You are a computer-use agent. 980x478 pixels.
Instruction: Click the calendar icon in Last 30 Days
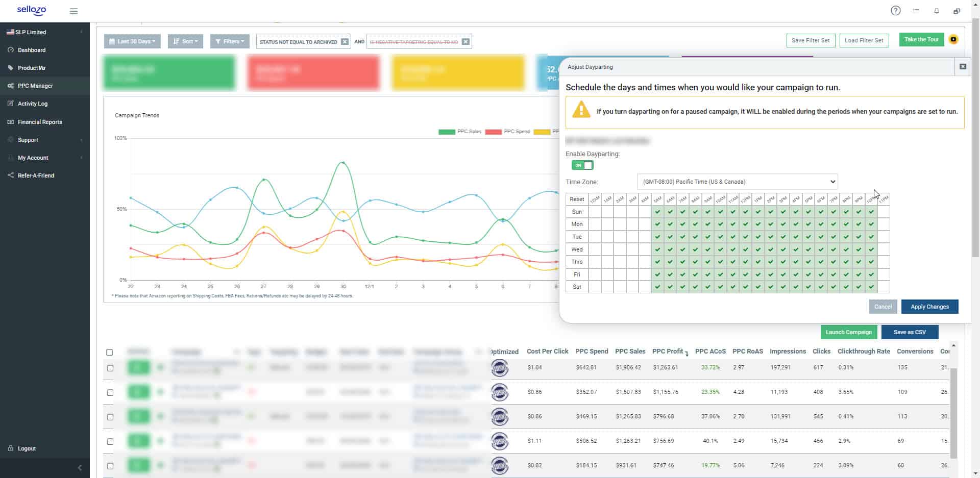[113, 41]
